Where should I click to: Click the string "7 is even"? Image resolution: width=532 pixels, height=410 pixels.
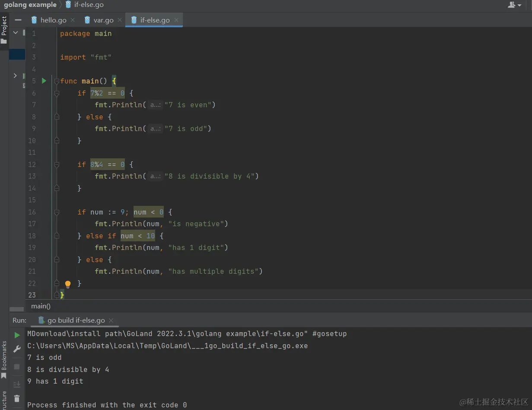pos(188,105)
